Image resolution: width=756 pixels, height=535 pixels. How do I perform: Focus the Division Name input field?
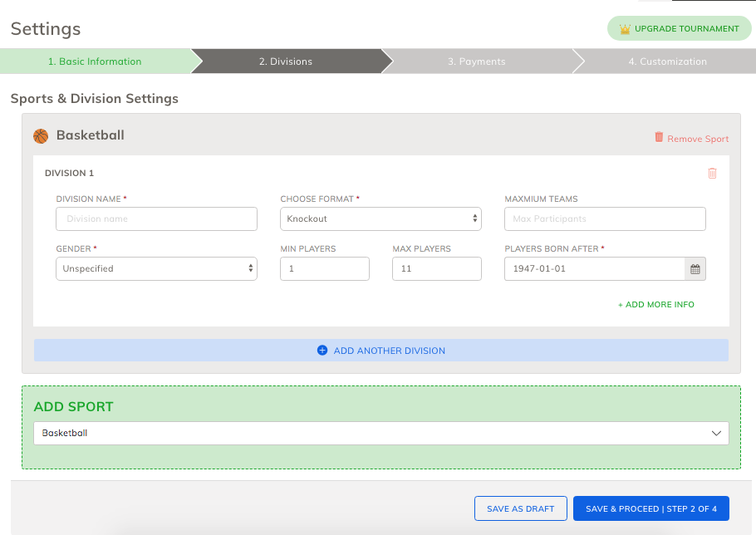pos(157,218)
